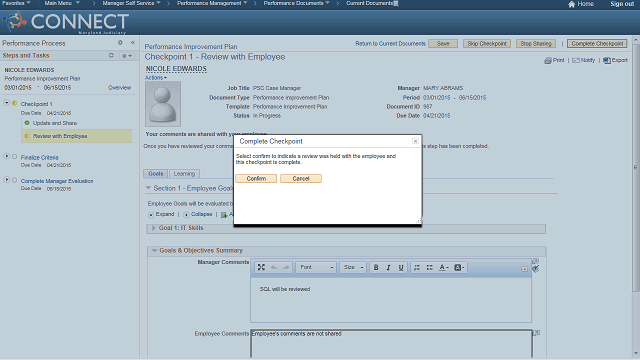Toggle underline formatting

[401, 267]
